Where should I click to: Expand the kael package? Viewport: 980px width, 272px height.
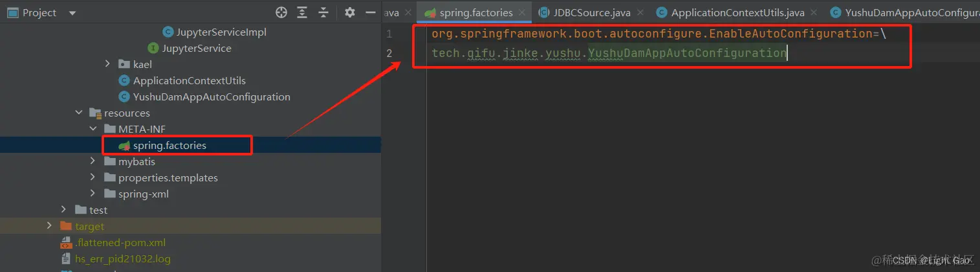[x=107, y=64]
